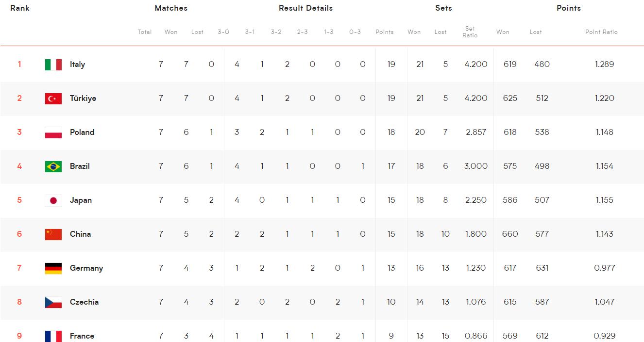The image size is (644, 342).
Task: Click the China flag icon
Action: click(x=53, y=234)
